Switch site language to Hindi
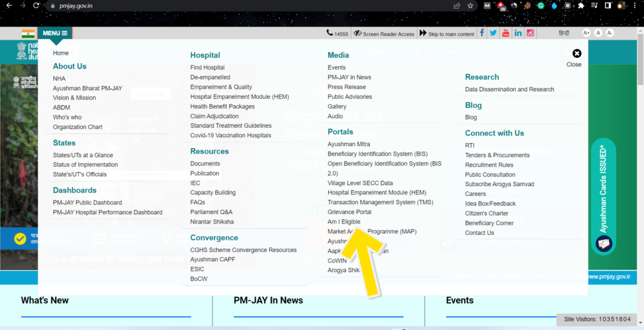 coord(564,33)
